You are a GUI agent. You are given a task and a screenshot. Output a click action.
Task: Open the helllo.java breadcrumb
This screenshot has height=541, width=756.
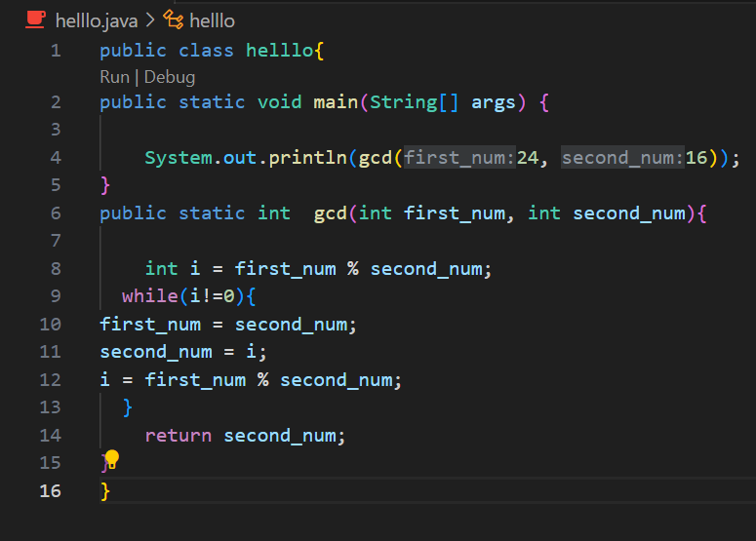[x=96, y=20]
